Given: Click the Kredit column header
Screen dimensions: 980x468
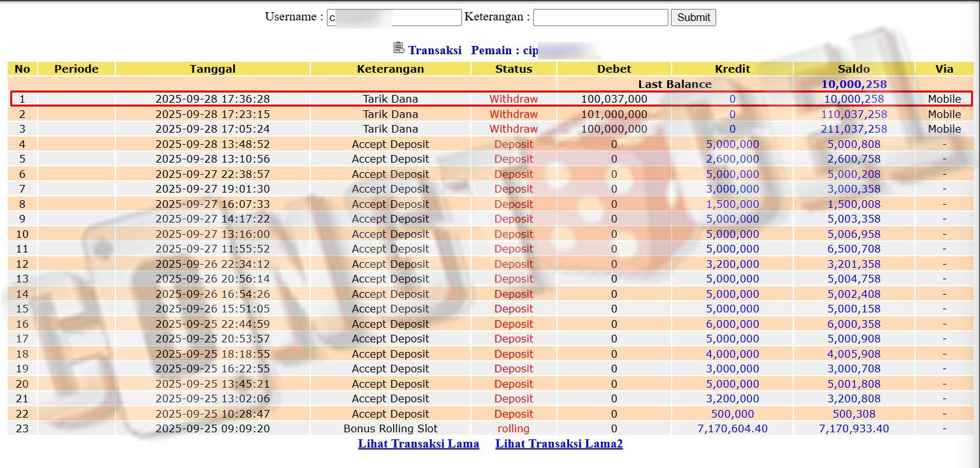Looking at the screenshot, I should (732, 69).
